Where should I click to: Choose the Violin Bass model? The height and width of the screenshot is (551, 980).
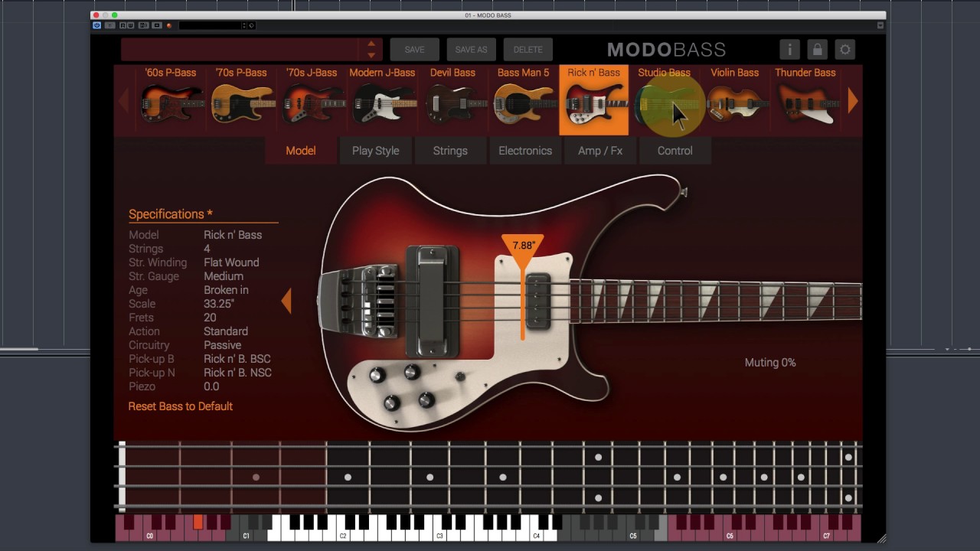click(734, 100)
